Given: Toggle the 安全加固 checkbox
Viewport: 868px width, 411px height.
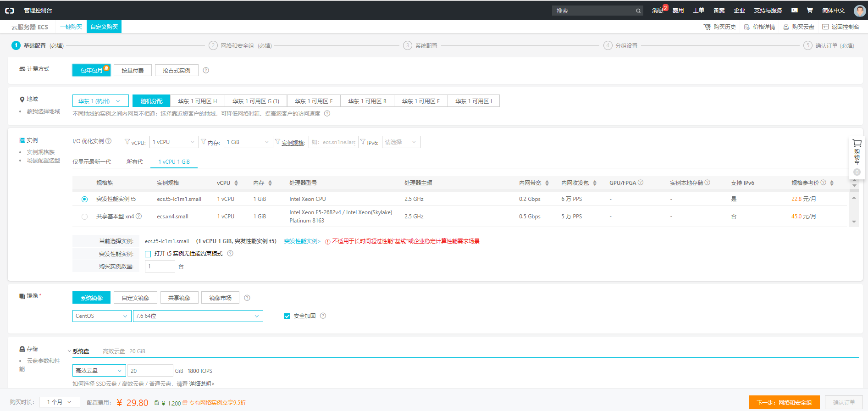Looking at the screenshot, I should (287, 316).
